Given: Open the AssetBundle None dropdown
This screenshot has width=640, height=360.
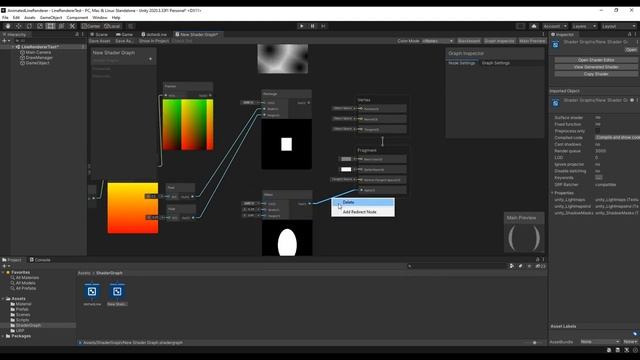Looking at the screenshot, I should point(600,342).
